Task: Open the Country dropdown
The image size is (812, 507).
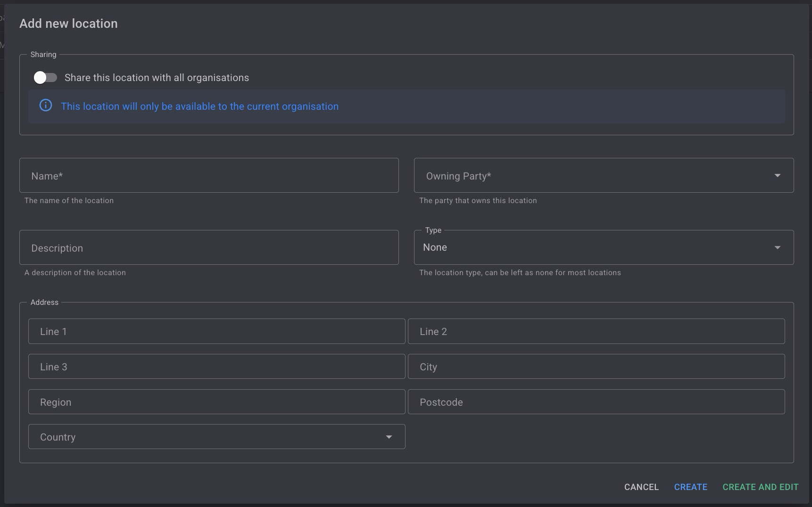Action: (217, 437)
